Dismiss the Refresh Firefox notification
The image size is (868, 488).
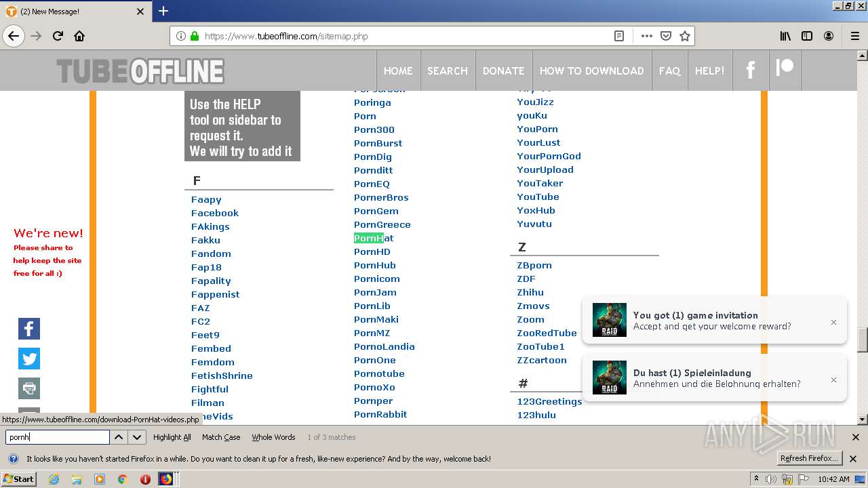pyautogui.click(x=853, y=459)
